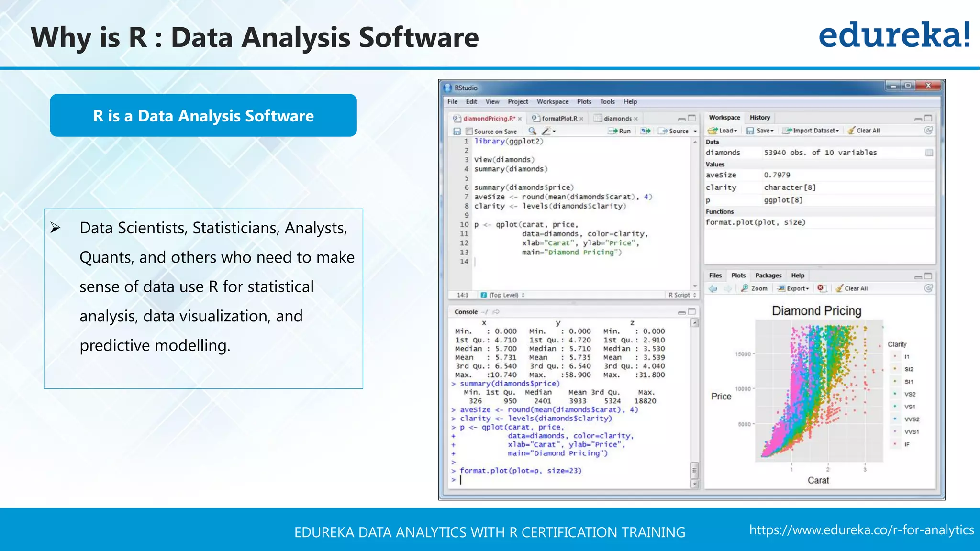Open the Project menu
The height and width of the screenshot is (551, 980).
pyautogui.click(x=518, y=101)
